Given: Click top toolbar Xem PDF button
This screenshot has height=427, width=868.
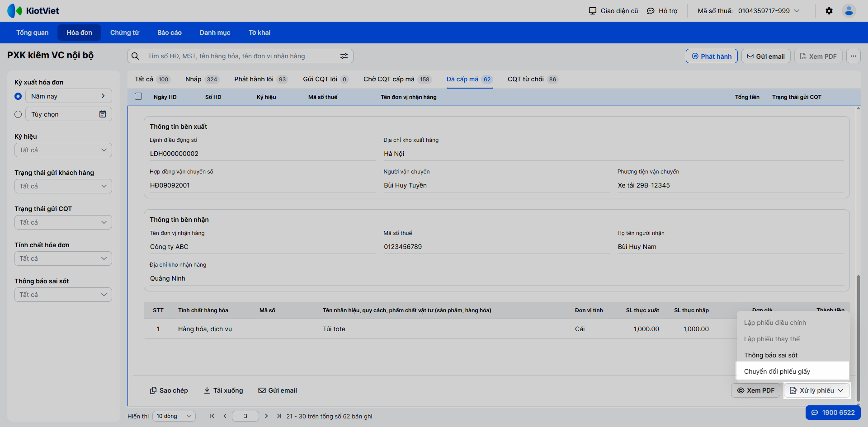Looking at the screenshot, I should click(x=818, y=56).
